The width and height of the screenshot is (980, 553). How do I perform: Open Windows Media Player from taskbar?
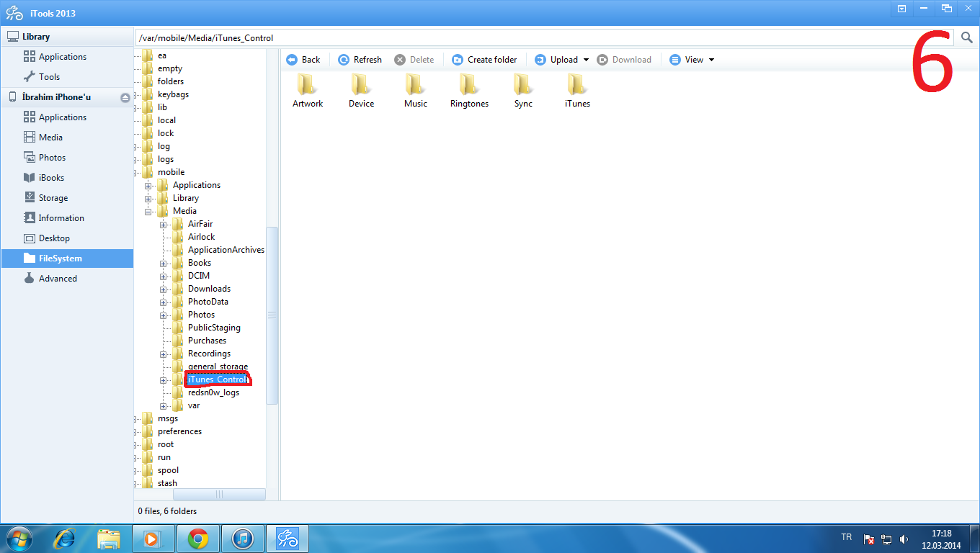point(153,539)
